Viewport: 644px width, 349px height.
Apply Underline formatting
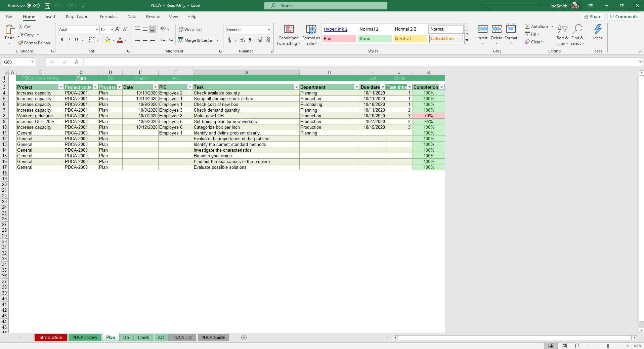click(x=77, y=40)
